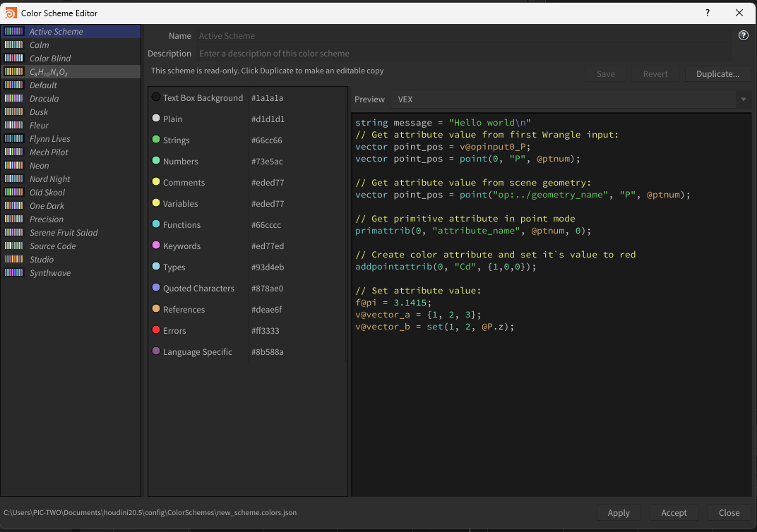Click the Accept button
The image size is (757, 532).
tap(674, 513)
